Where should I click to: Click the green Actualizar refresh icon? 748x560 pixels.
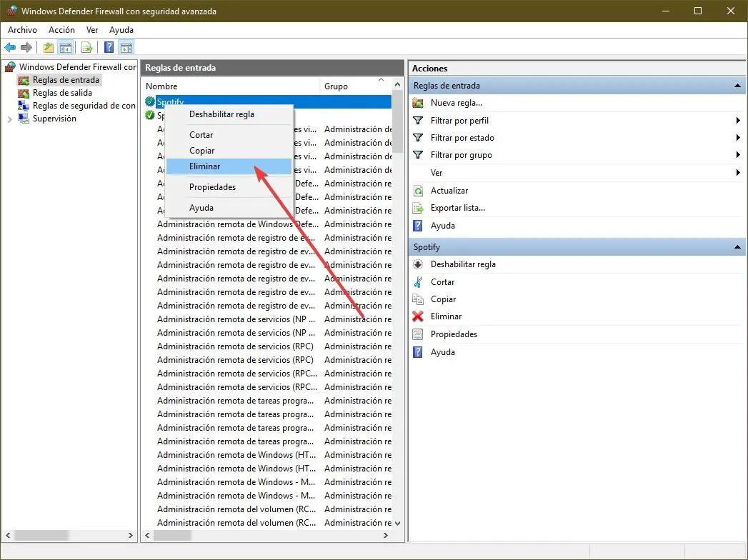point(418,191)
